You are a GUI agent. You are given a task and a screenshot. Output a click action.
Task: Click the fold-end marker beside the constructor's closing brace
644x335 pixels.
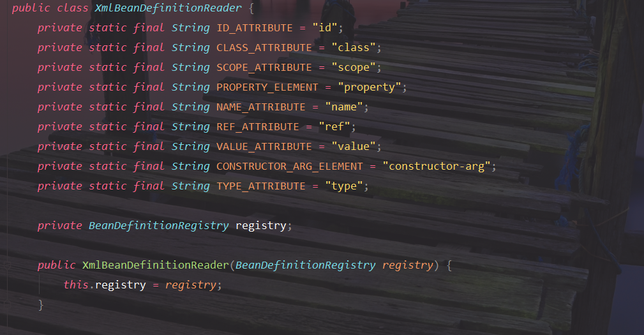(x=7, y=304)
